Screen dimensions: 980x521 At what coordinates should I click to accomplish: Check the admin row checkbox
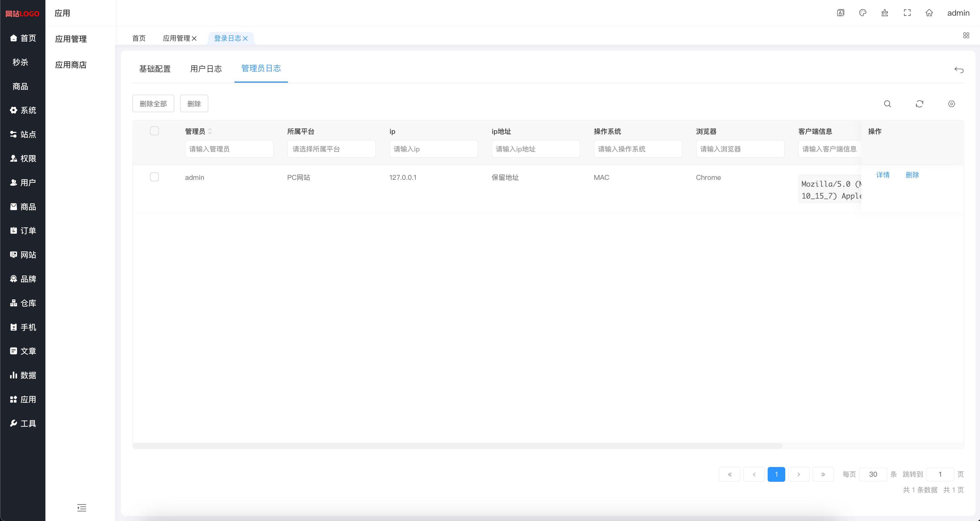[154, 177]
